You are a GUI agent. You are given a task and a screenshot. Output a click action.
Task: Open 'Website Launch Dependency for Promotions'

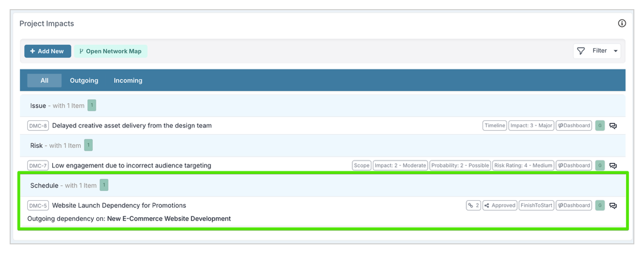tap(119, 205)
